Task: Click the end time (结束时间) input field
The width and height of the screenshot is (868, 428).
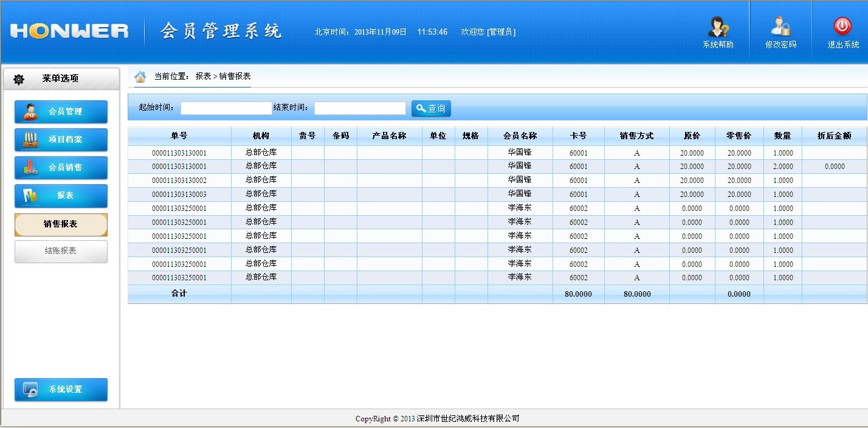Action: (x=360, y=108)
